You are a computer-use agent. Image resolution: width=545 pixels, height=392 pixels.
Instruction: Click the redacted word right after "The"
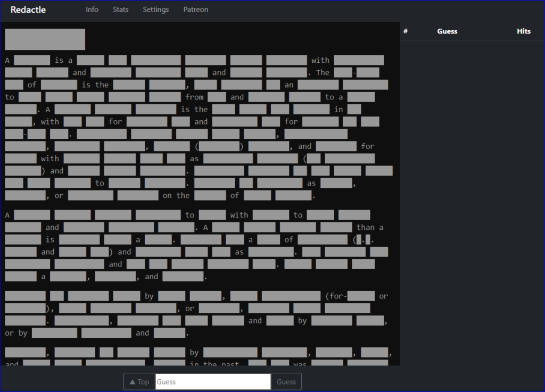pyautogui.click(x=343, y=72)
